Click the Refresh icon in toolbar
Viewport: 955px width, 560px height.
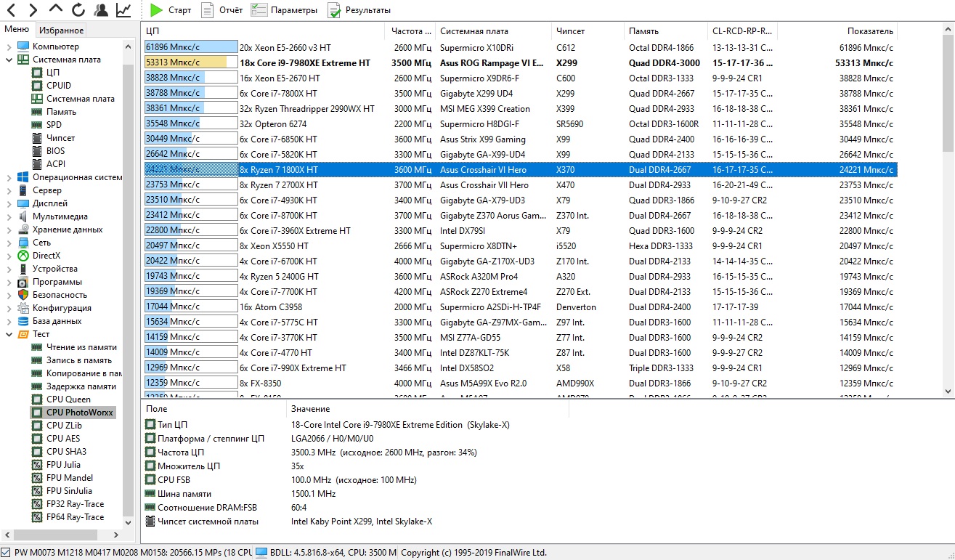(78, 10)
